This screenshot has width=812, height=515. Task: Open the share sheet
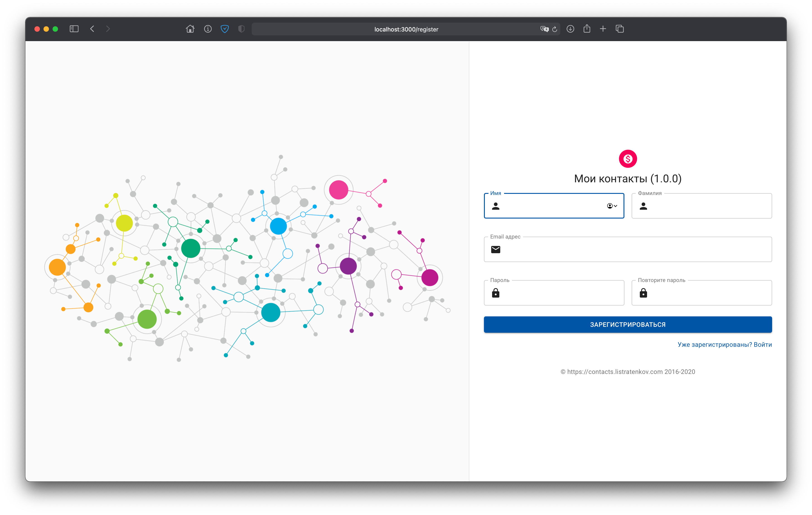tap(587, 29)
